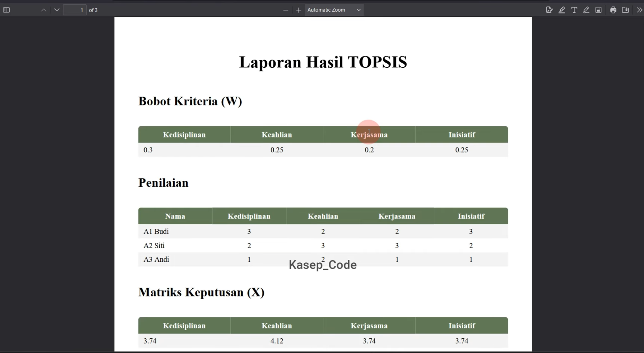The width and height of the screenshot is (644, 353).
Task: Click A1 Budi's Inisiatif score 3
Action: (x=471, y=231)
